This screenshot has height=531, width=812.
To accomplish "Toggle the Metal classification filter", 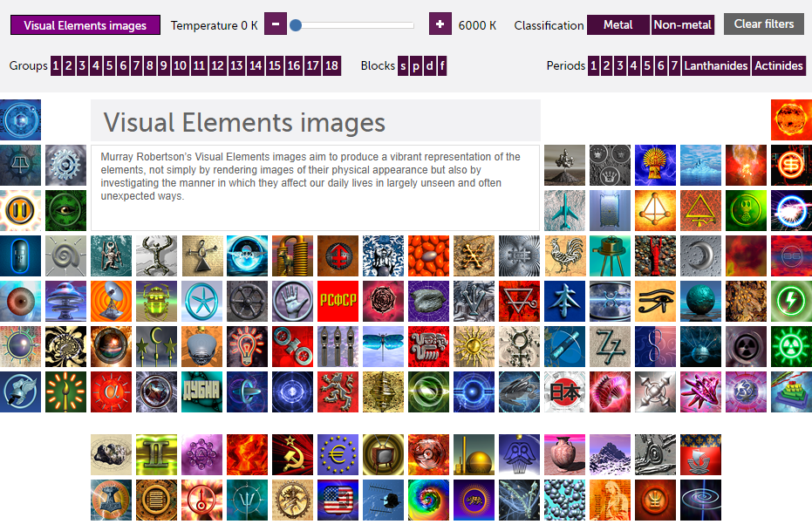I will 618,24.
